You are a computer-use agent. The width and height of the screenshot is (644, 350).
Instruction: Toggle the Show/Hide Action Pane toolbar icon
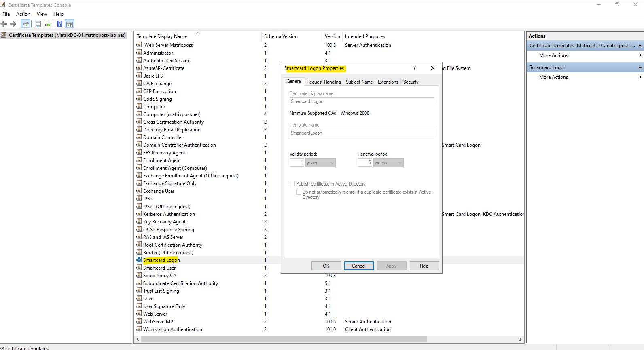(x=69, y=24)
